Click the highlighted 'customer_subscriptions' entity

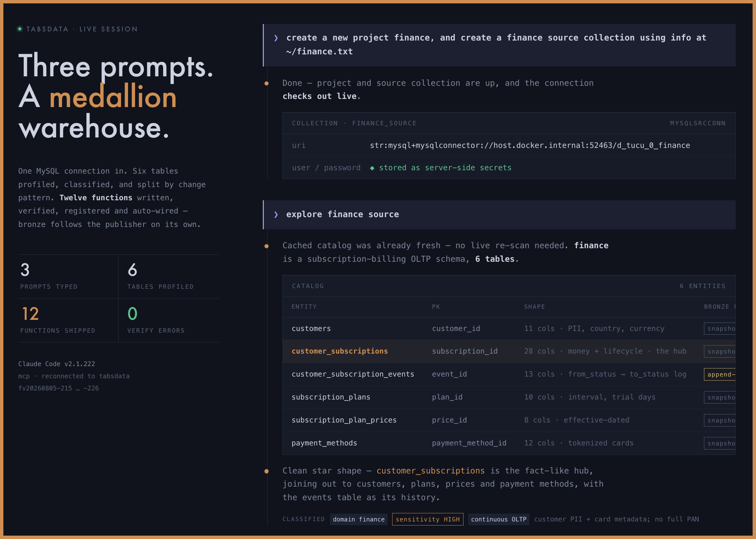coord(339,351)
